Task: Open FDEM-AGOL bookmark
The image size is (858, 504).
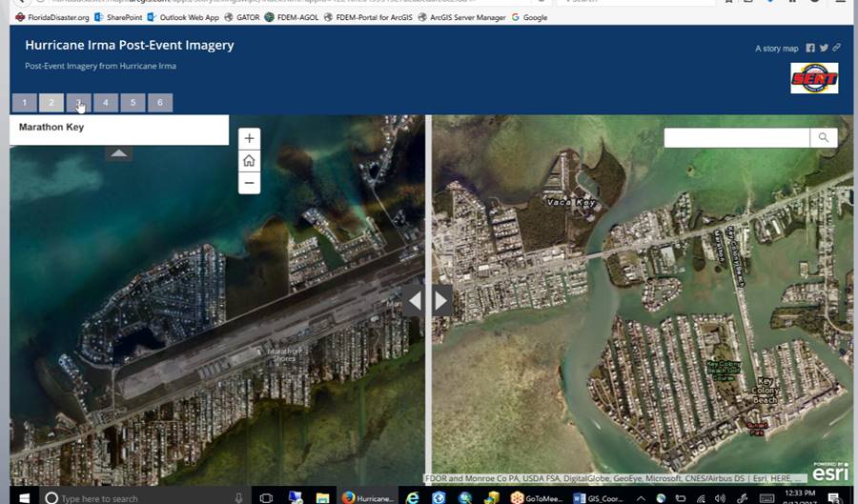Action: [292, 17]
